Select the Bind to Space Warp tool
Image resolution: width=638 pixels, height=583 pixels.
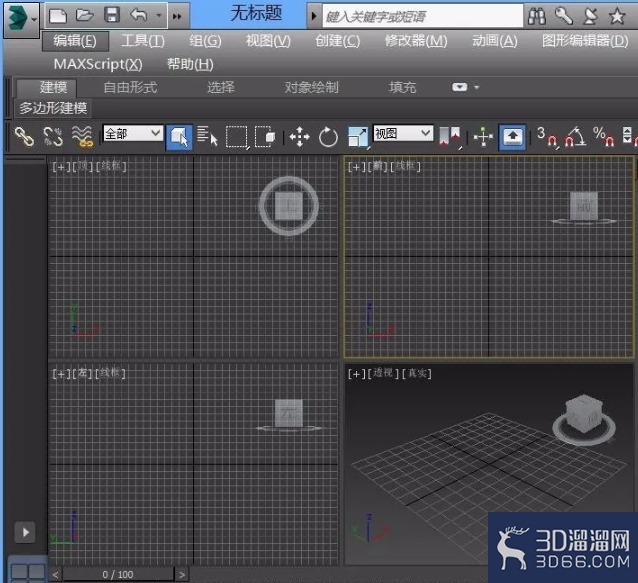[82, 136]
